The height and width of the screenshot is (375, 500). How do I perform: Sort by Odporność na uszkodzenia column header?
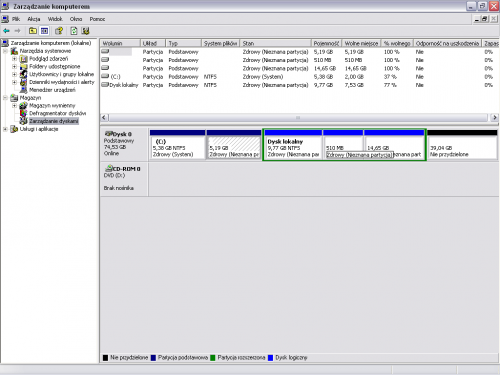(x=447, y=43)
